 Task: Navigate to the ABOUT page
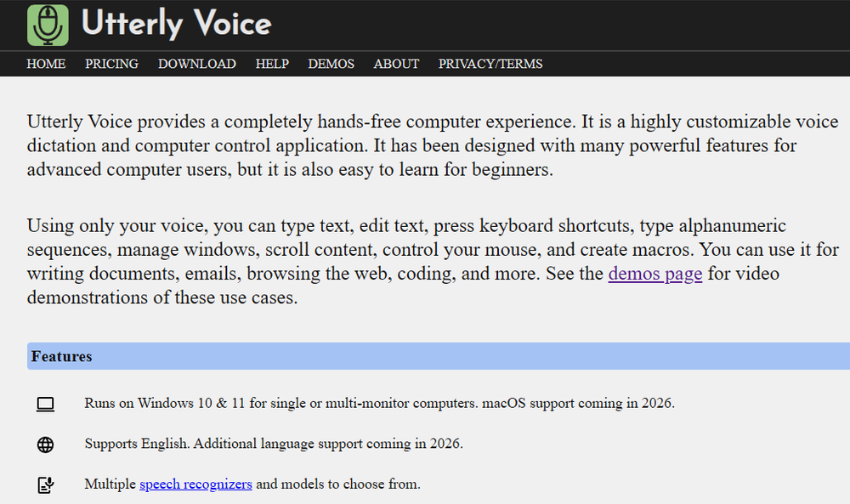tap(396, 64)
